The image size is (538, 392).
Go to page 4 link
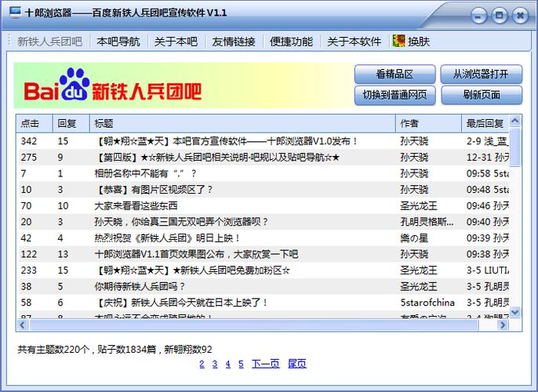point(227,364)
